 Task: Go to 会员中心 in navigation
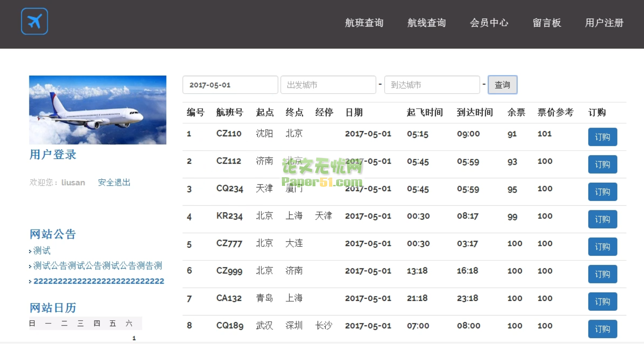(489, 23)
